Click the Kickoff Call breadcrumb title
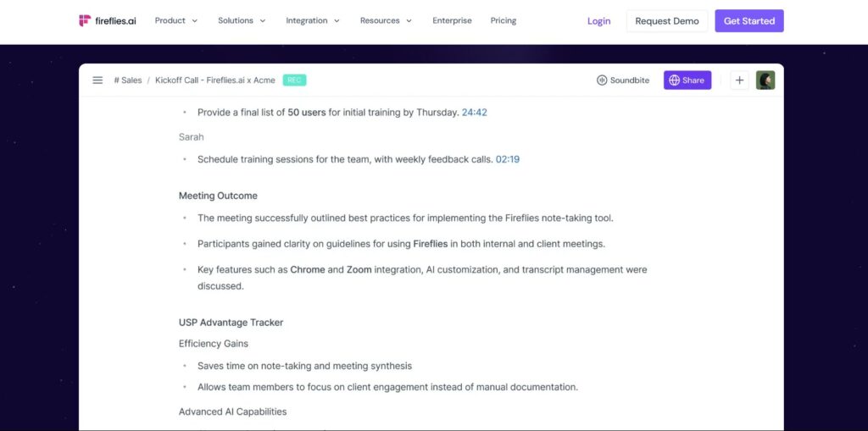 pos(214,80)
